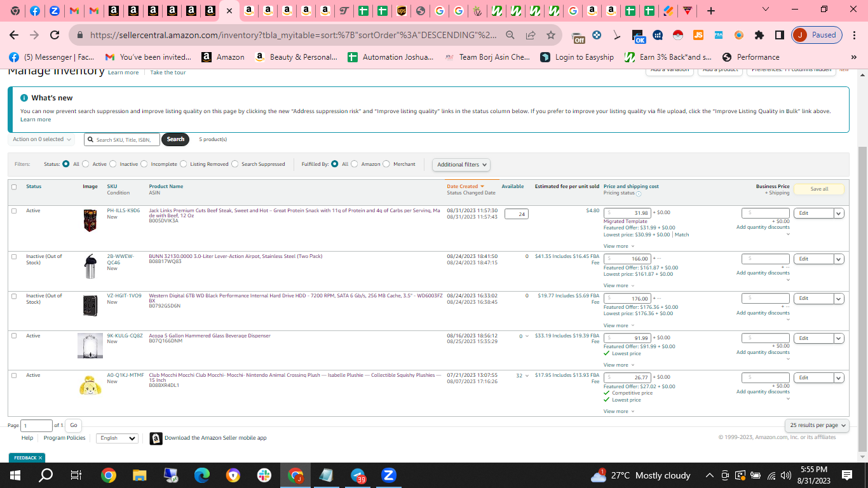The height and width of the screenshot is (488, 868).
Task: Open the Performance bookmark
Action: (750, 57)
